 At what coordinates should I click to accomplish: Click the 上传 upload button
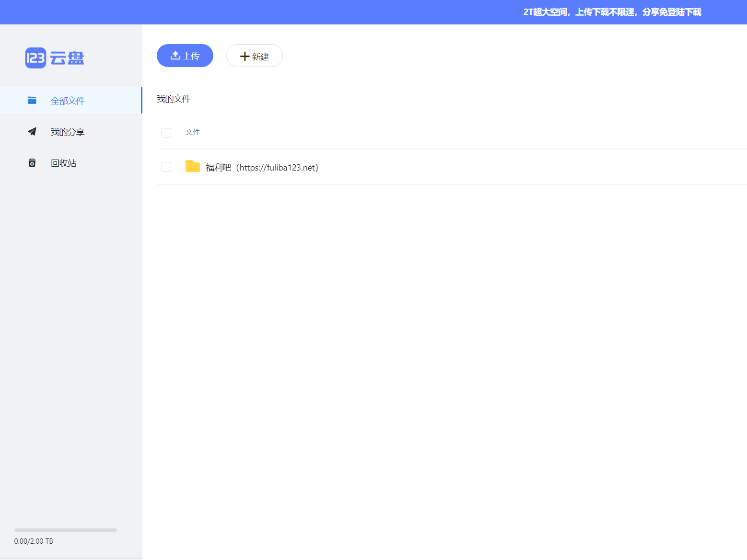(185, 56)
